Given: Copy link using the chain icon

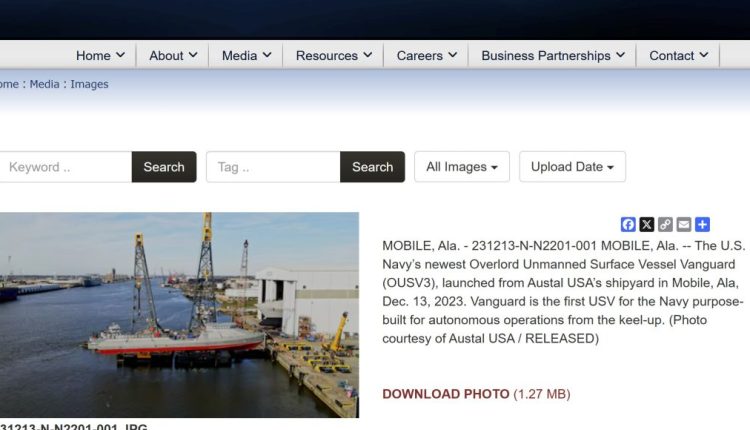Looking at the screenshot, I should tap(665, 225).
